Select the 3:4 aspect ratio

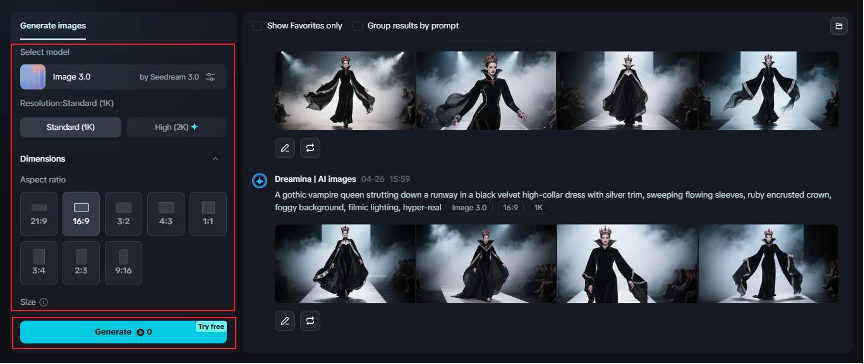tap(39, 263)
